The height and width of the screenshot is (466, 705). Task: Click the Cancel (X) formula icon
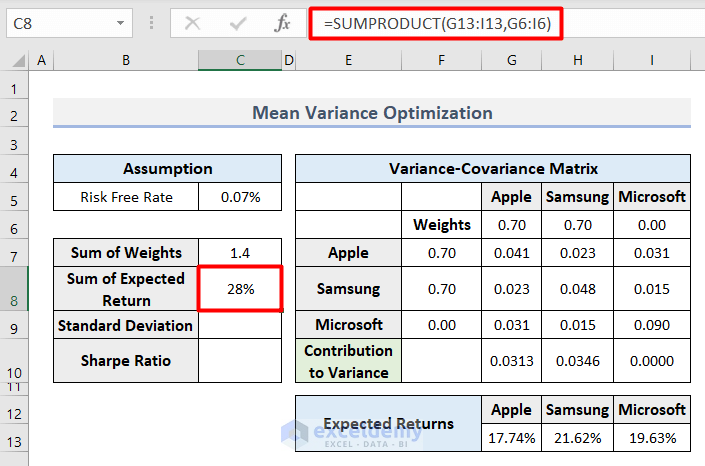(x=193, y=23)
